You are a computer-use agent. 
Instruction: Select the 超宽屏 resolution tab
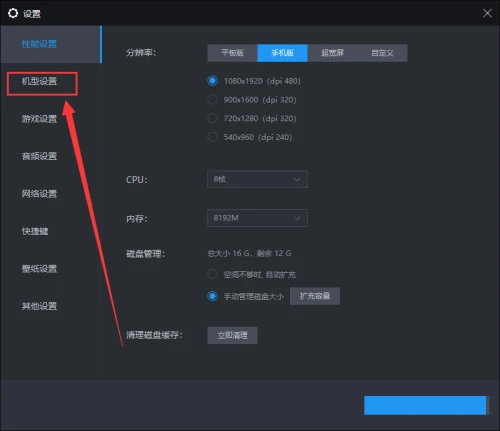332,53
